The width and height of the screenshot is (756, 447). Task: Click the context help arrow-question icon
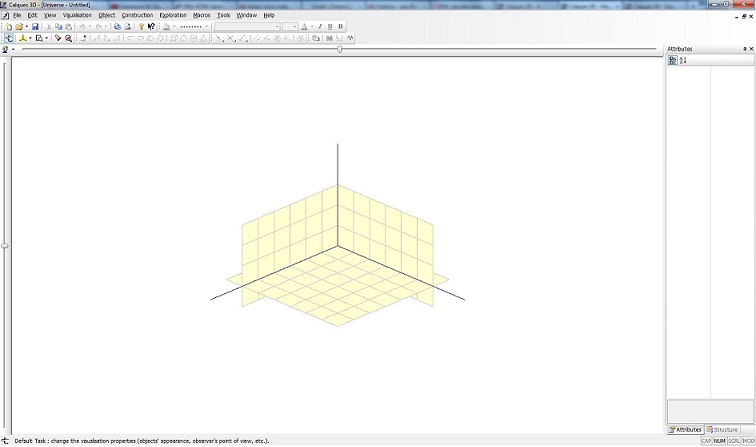[x=151, y=27]
